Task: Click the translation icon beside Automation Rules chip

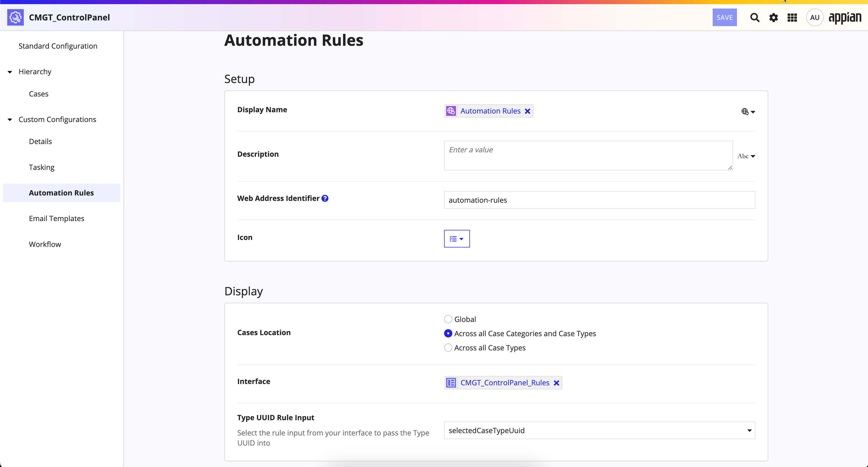Action: [451, 111]
